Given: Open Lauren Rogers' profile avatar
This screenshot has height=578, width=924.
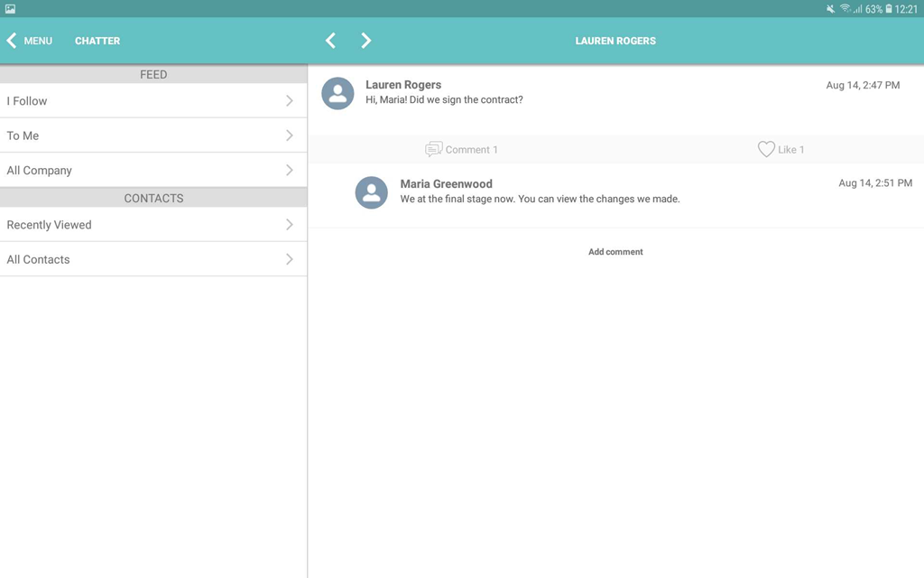Looking at the screenshot, I should click(x=337, y=93).
